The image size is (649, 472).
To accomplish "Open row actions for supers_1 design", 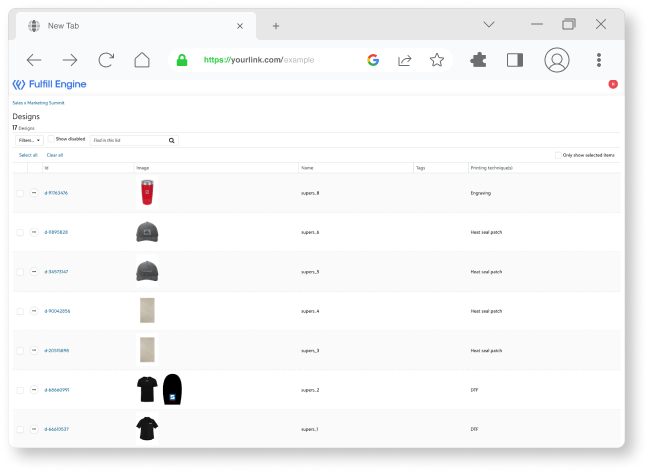I will coord(34,429).
